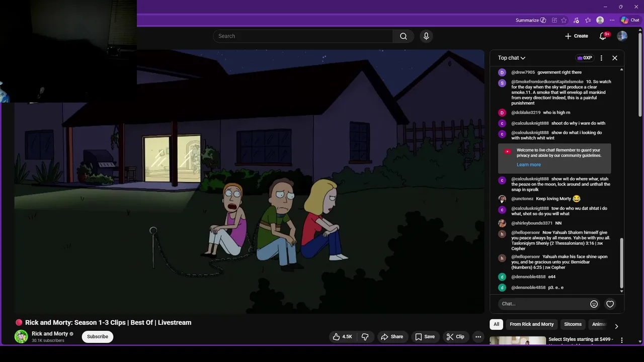
Task: Send a heart reaction in chat
Action: (x=610, y=304)
